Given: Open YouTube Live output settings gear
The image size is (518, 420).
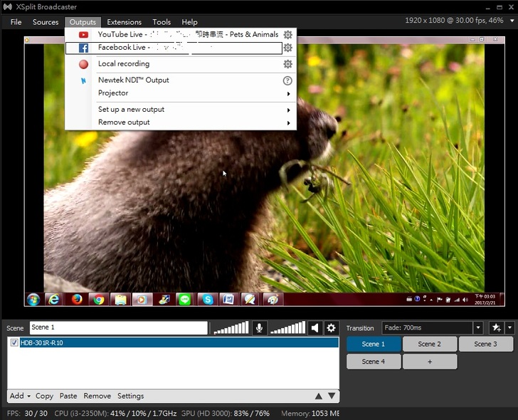Looking at the screenshot, I should point(287,35).
